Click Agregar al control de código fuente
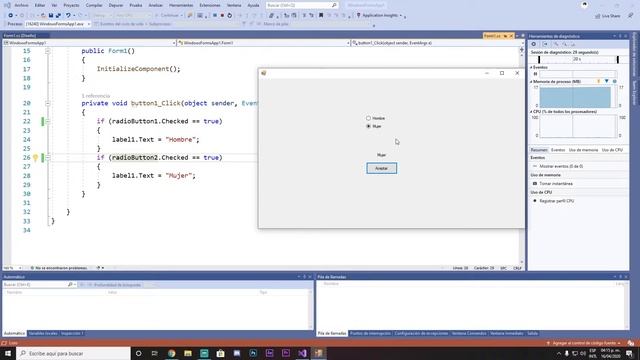Viewport: 640px width, 360px height. tap(584, 343)
